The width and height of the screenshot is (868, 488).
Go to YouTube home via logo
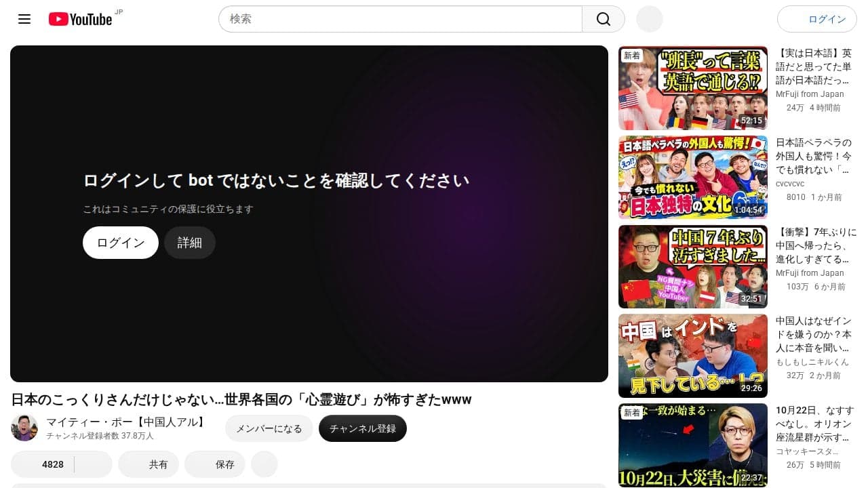point(81,19)
